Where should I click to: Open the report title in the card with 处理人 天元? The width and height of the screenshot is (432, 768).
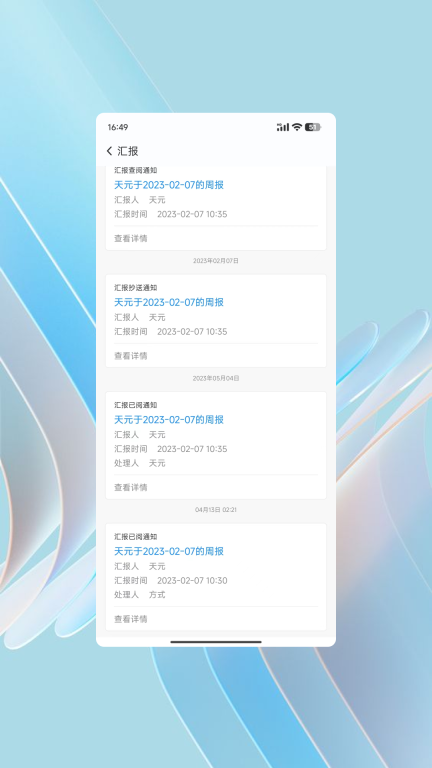pyautogui.click(x=169, y=420)
